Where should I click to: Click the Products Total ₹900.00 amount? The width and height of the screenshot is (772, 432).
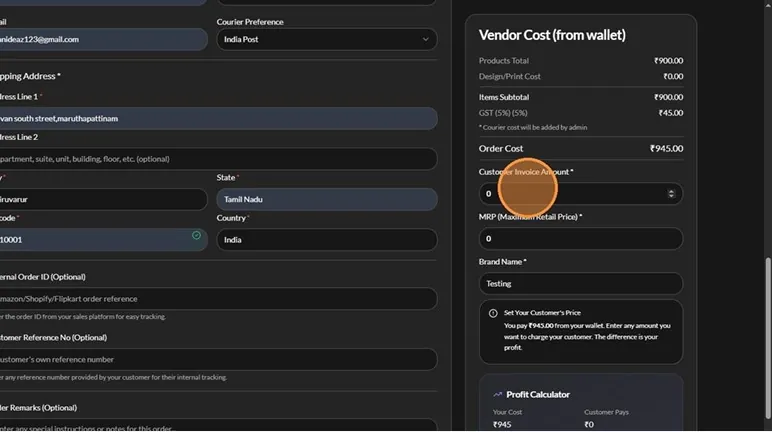click(668, 61)
